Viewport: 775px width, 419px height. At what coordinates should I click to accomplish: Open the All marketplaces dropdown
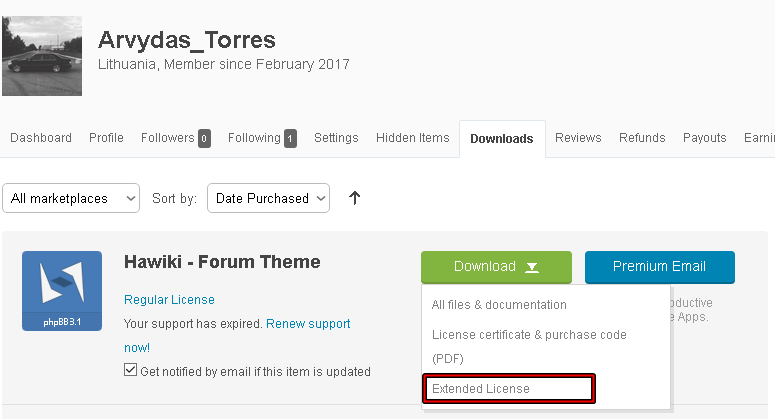click(x=71, y=198)
